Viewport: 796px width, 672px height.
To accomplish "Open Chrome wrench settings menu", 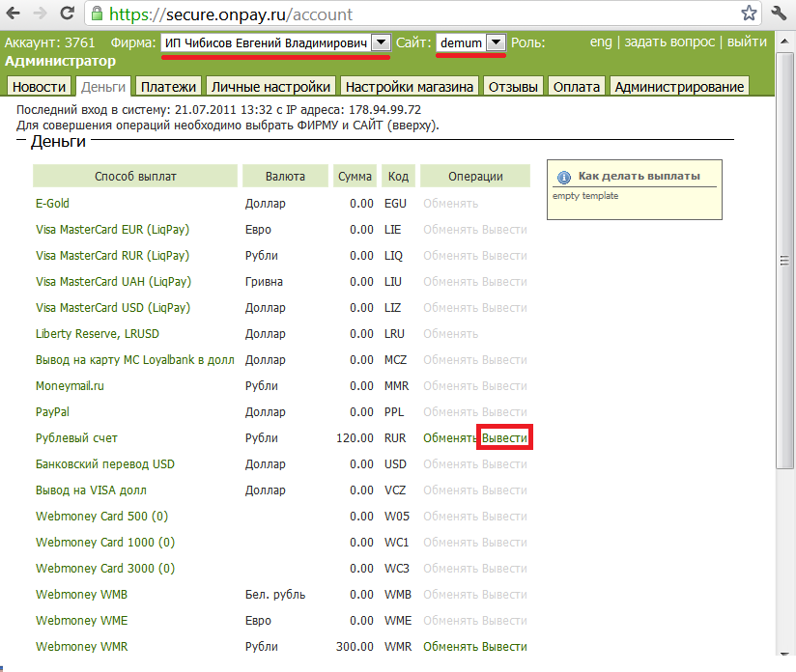I will [780, 14].
